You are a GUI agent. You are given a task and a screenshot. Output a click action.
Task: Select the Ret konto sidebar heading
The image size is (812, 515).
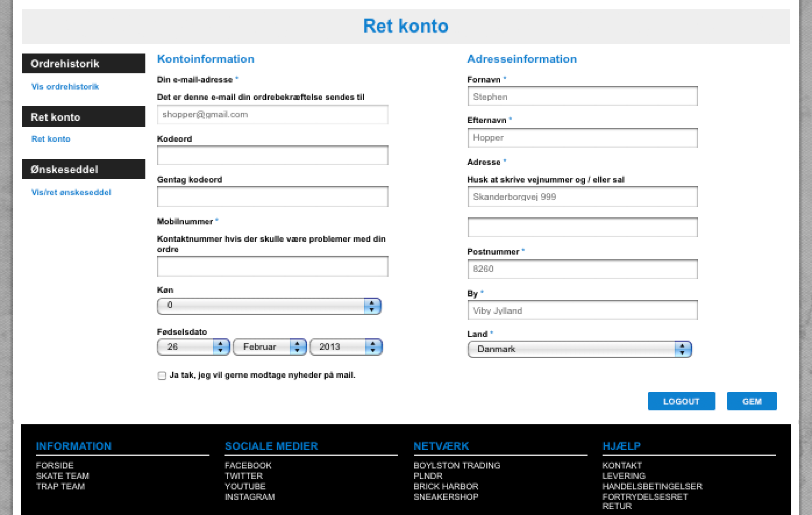(x=84, y=117)
